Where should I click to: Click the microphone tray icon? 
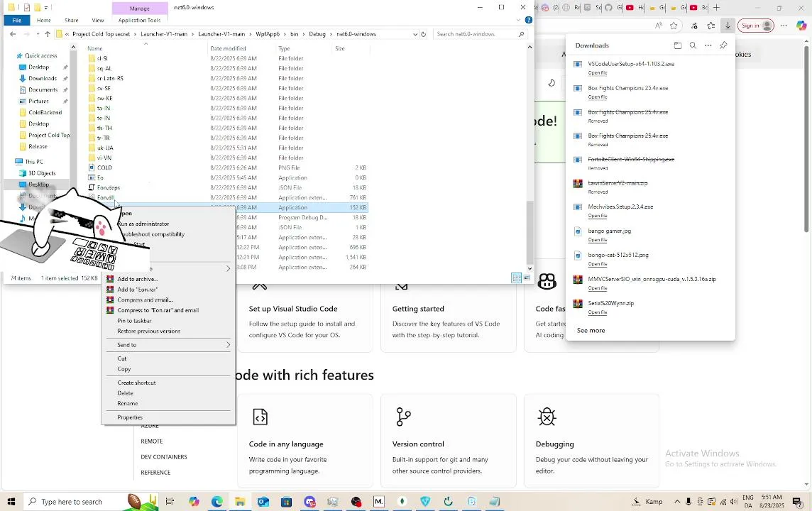pos(688,502)
